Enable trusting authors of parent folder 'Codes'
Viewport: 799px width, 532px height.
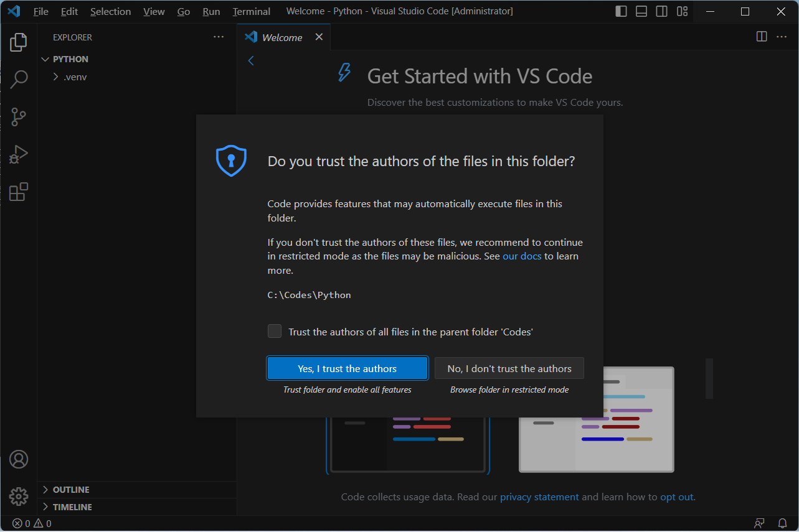pyautogui.click(x=275, y=331)
